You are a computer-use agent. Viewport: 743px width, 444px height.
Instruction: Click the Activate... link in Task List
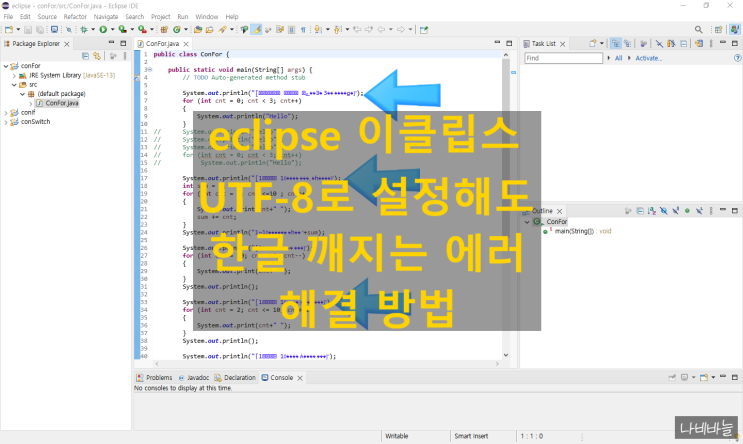[x=648, y=58]
